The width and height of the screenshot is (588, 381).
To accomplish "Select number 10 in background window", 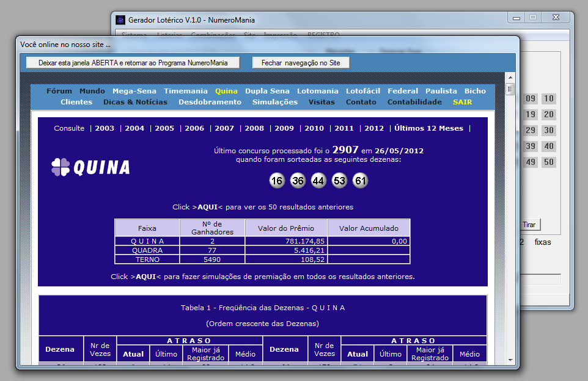I will [x=549, y=98].
